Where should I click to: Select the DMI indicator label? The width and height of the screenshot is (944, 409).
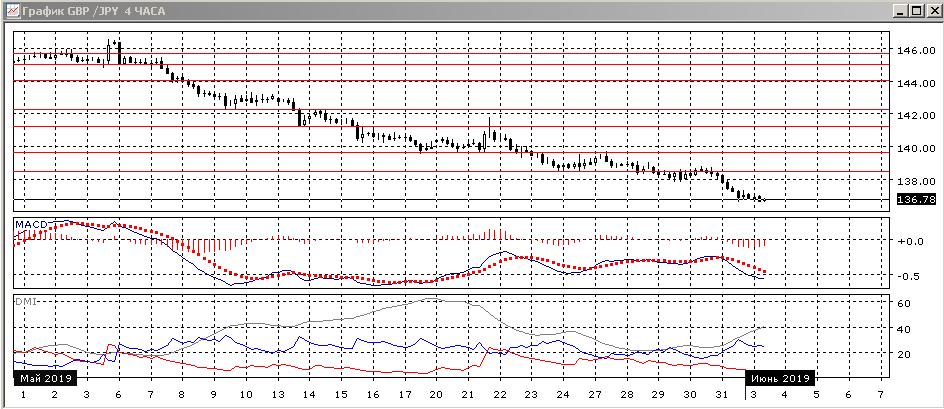coord(25,301)
